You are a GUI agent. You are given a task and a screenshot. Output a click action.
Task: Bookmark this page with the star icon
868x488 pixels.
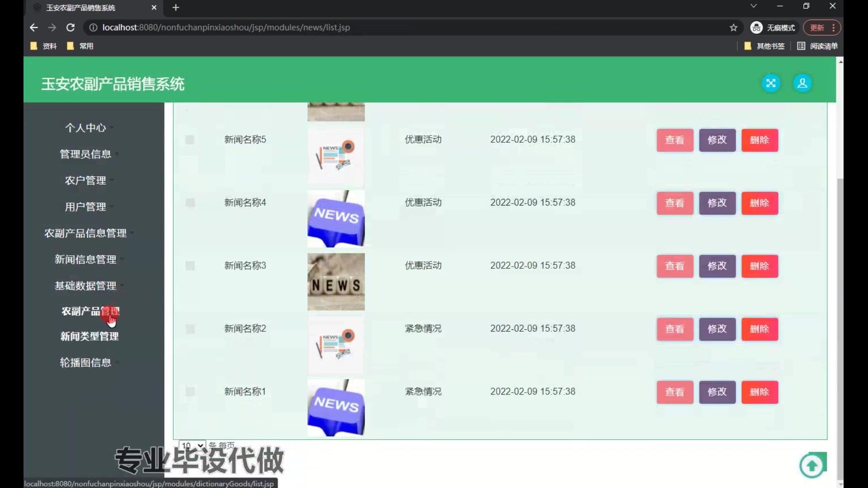tap(733, 28)
